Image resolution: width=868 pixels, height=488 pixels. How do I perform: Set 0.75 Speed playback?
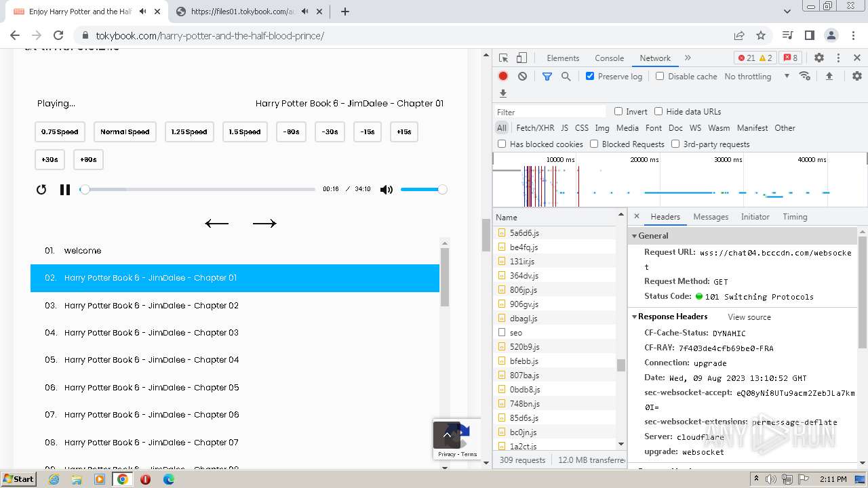60,132
